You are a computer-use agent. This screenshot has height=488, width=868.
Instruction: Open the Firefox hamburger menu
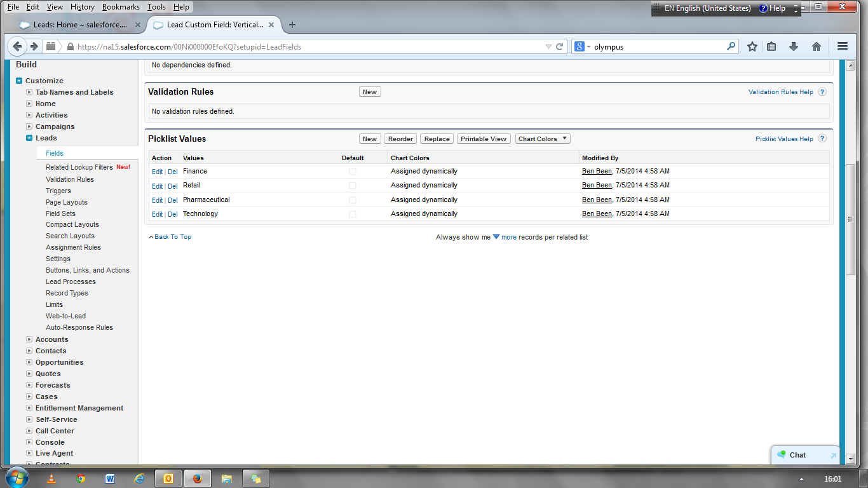click(x=843, y=46)
